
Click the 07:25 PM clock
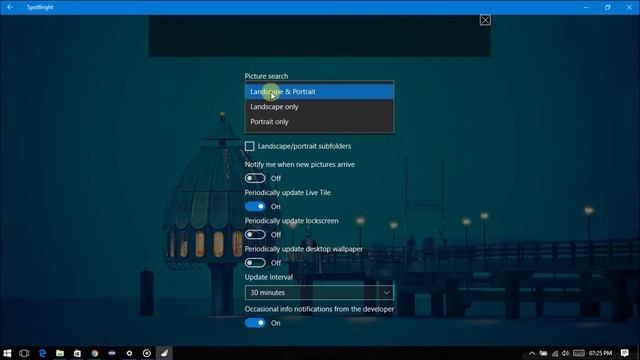[x=600, y=353]
